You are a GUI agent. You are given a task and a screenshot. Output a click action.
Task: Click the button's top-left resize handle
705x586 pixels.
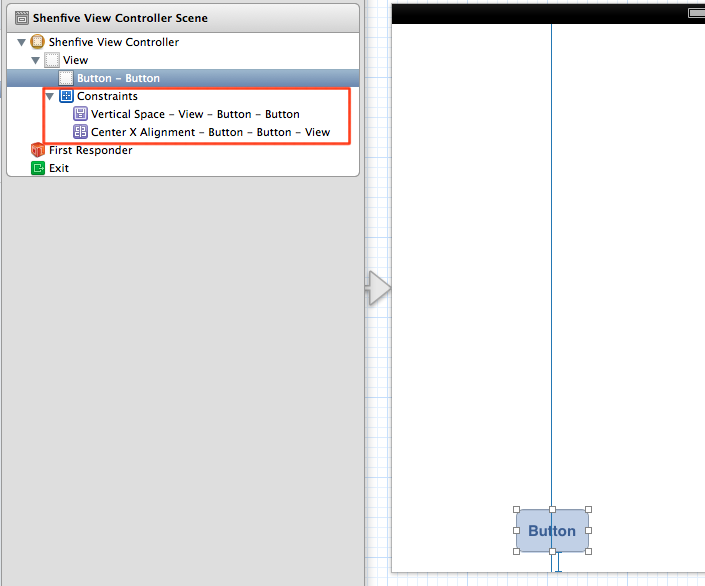pyautogui.click(x=516, y=510)
